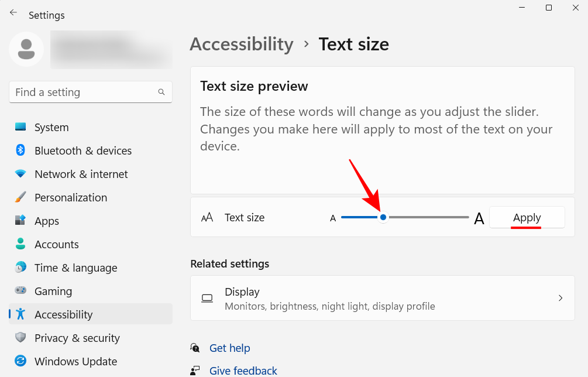Click the Bluetooth & devices icon
Screen dimensions: 588x377
tap(21, 150)
